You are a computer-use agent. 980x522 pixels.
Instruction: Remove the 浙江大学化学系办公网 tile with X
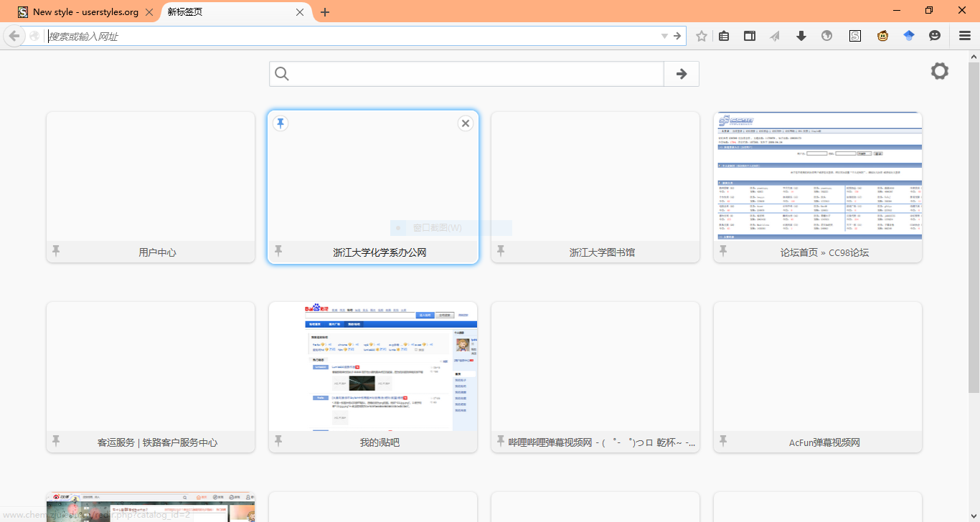pyautogui.click(x=466, y=123)
